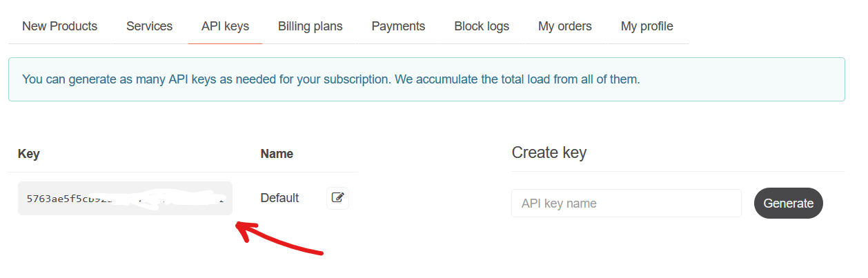Select the API keys tab
868x278 pixels.
[225, 26]
